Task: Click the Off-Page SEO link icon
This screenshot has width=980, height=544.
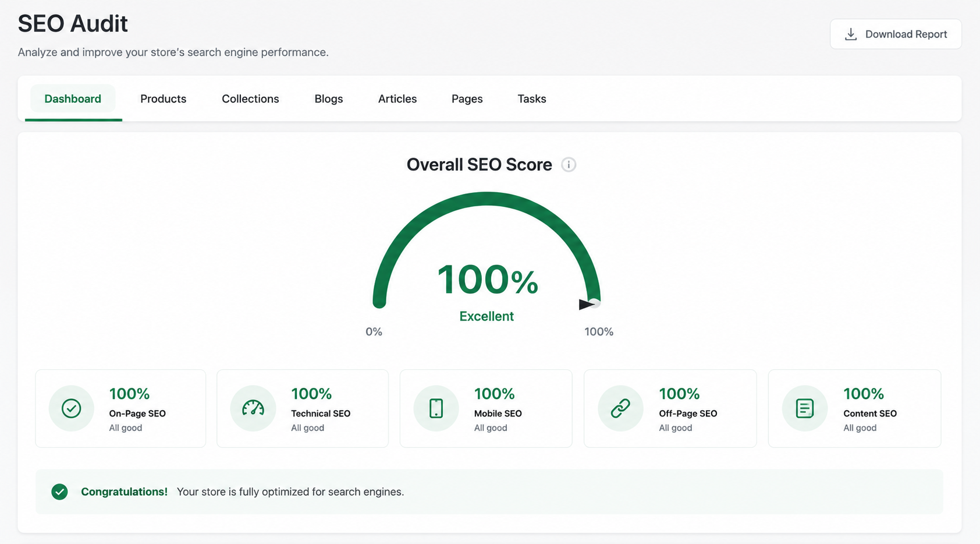Action: [620, 408]
